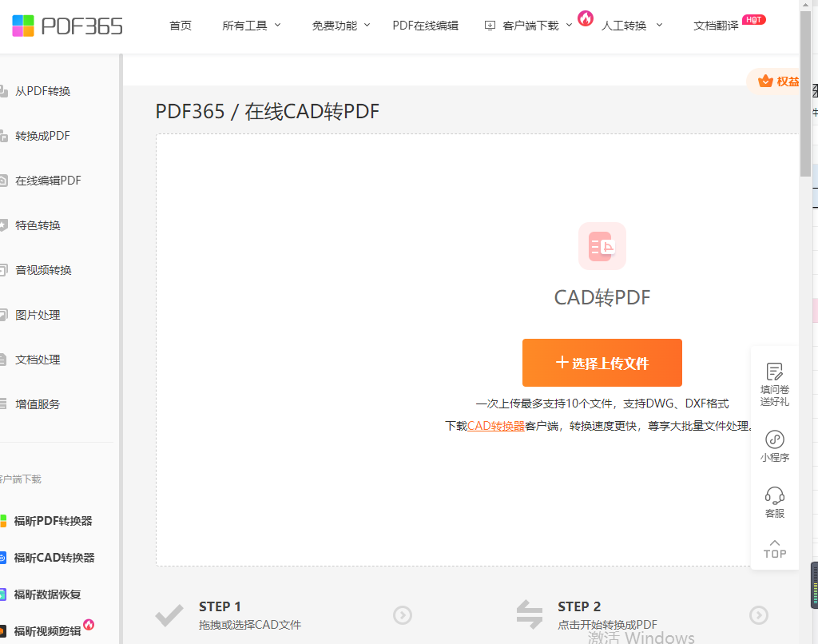Click the 音视频转换 sidebar icon
The image size is (818, 644).
pos(4,270)
